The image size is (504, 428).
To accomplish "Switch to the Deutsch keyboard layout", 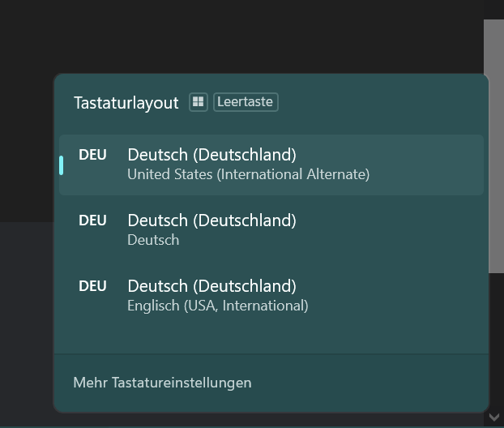I will (271, 230).
